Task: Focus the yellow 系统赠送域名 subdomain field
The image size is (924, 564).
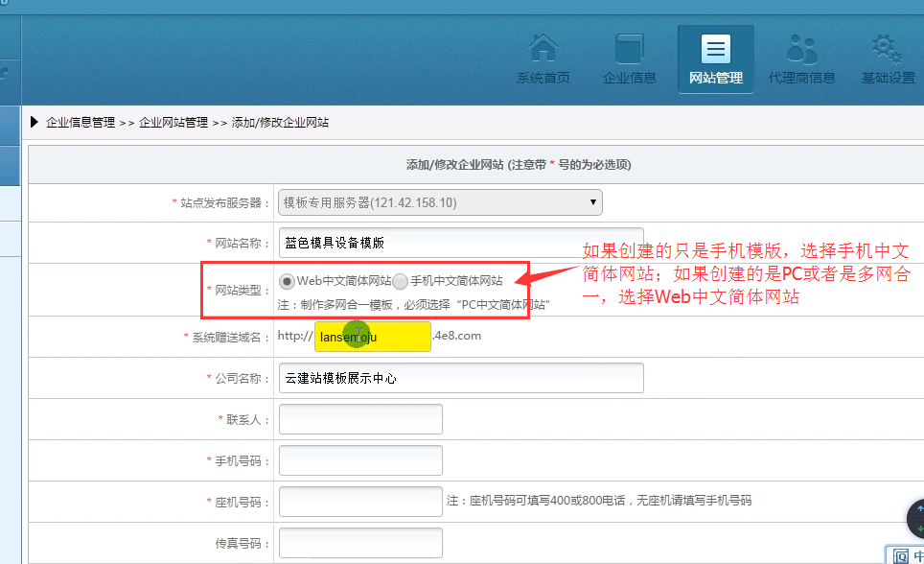Action: click(x=372, y=337)
